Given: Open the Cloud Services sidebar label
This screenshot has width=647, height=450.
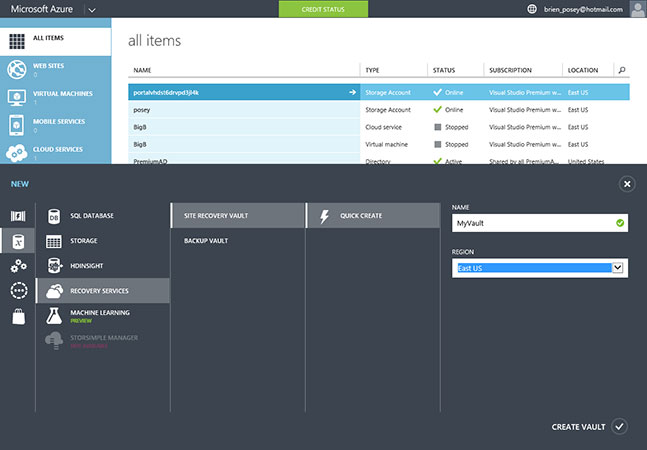Looking at the screenshot, I should click(x=58, y=149).
